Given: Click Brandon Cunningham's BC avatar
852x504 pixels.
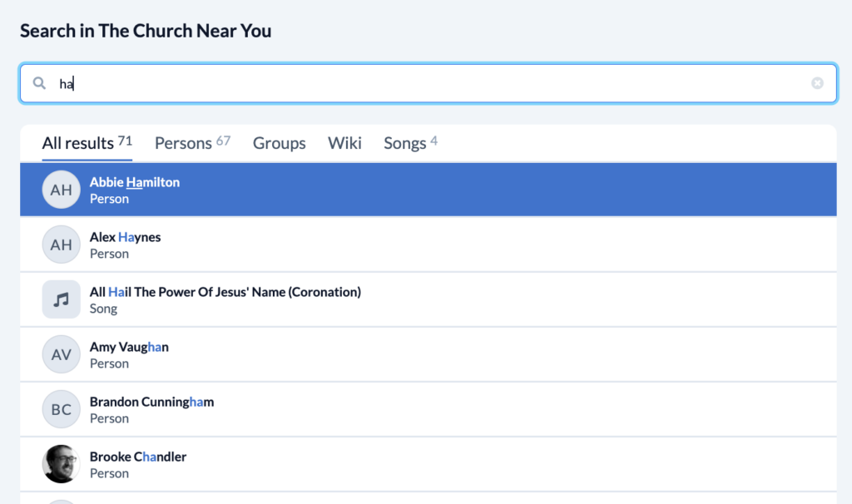Looking at the screenshot, I should coord(62,409).
